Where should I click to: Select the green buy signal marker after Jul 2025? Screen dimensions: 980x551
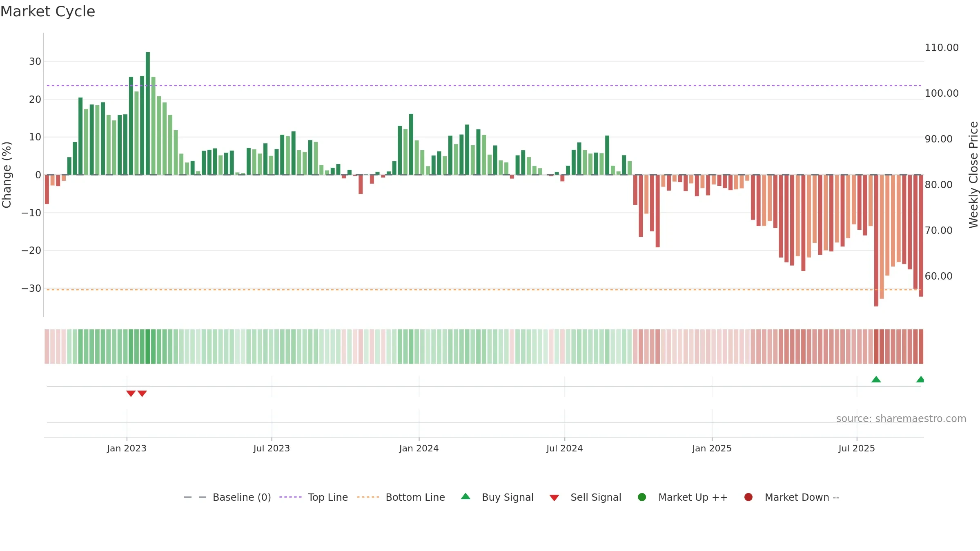point(876,379)
